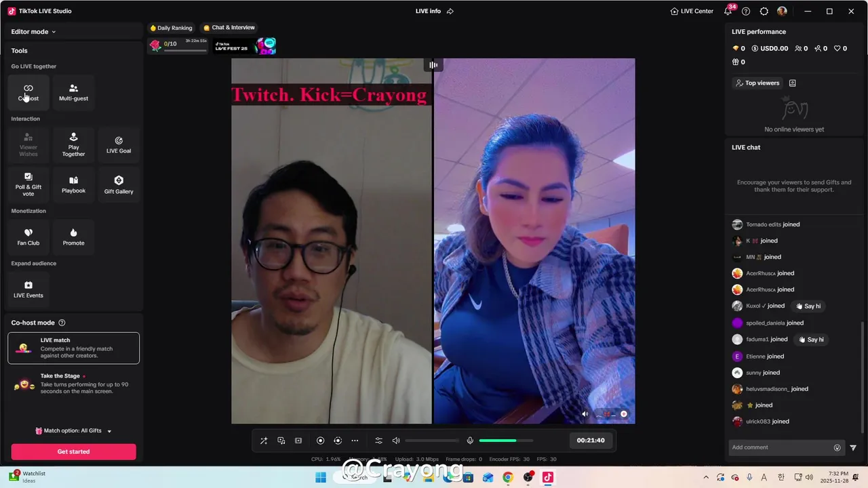The image size is (868, 488).
Task: Click the layout icon in control bar
Action: 298,441
